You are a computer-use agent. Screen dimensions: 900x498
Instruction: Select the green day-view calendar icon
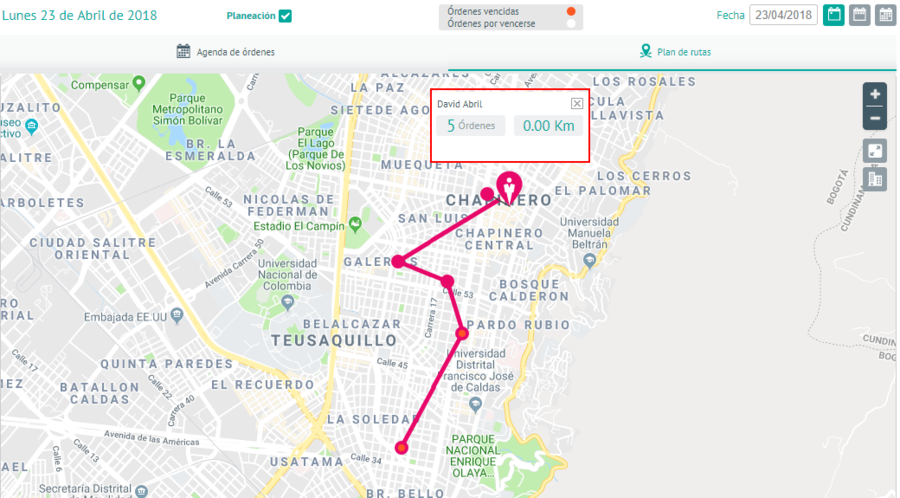833,15
